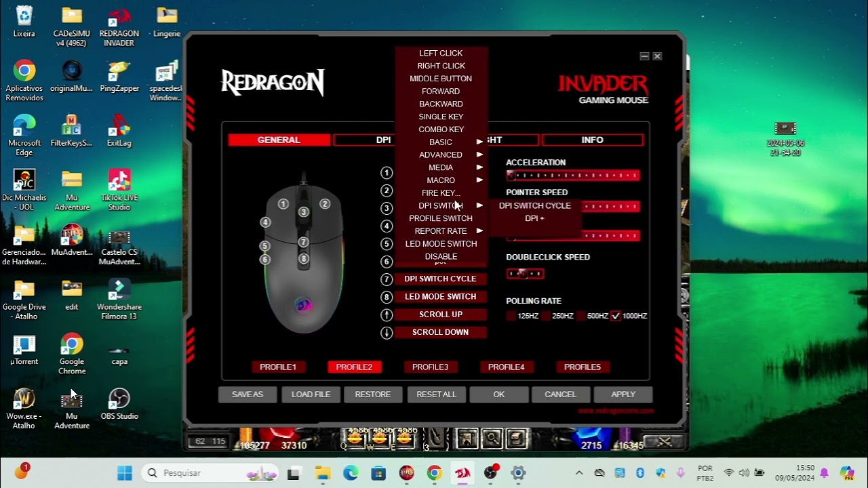
Task: Open OBS Studio from the taskbar
Action: (490, 473)
